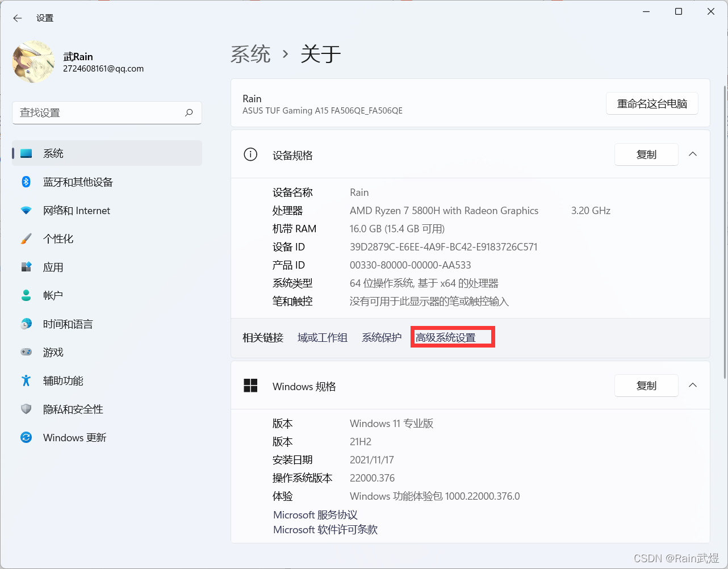The height and width of the screenshot is (569, 728).
Task: Maximize the Settings window
Action: tap(678, 11)
